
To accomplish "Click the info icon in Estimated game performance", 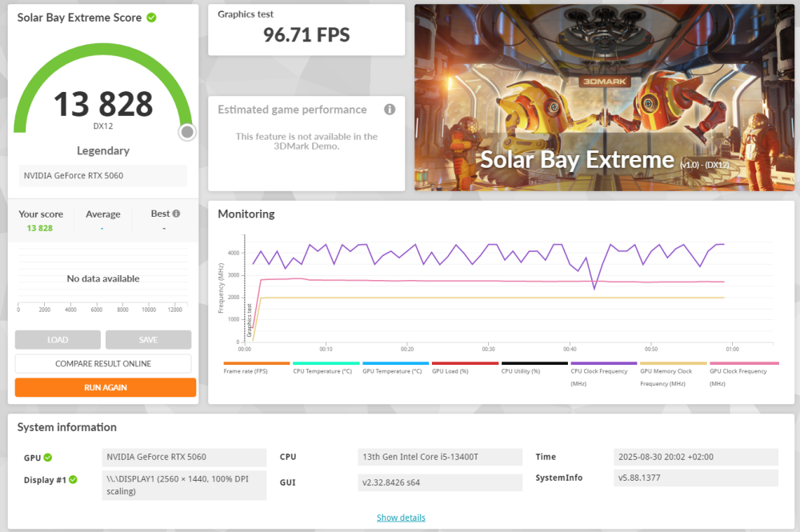I will tap(390, 110).
